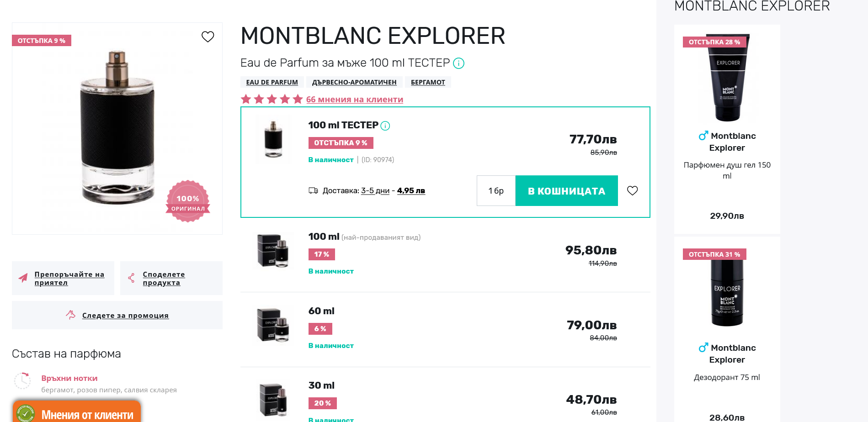
Task: Select the ДЪРВЕСНО-АРОМАТИЧЕН tag
Action: tap(354, 82)
